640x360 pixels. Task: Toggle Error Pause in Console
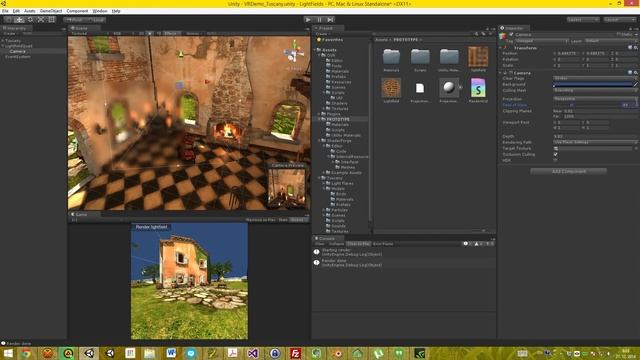[x=383, y=244]
